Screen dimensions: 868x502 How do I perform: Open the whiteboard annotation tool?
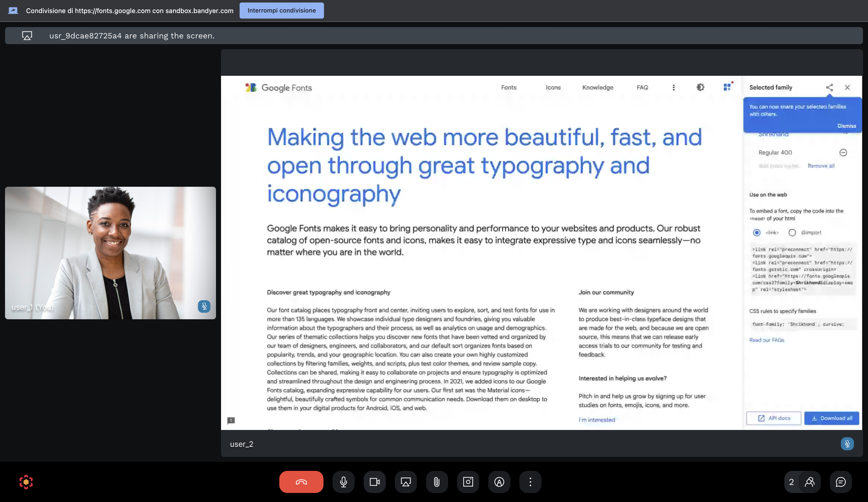click(x=499, y=482)
